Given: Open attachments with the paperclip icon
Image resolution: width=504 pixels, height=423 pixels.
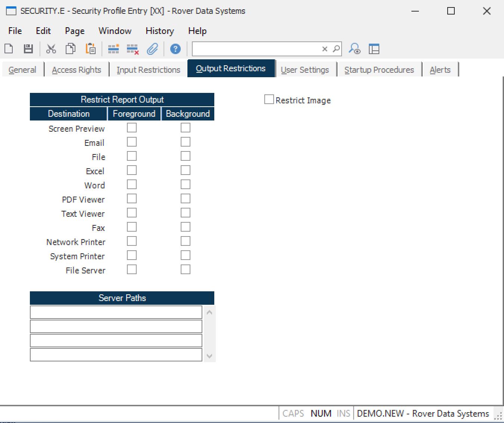Looking at the screenshot, I should tap(152, 49).
